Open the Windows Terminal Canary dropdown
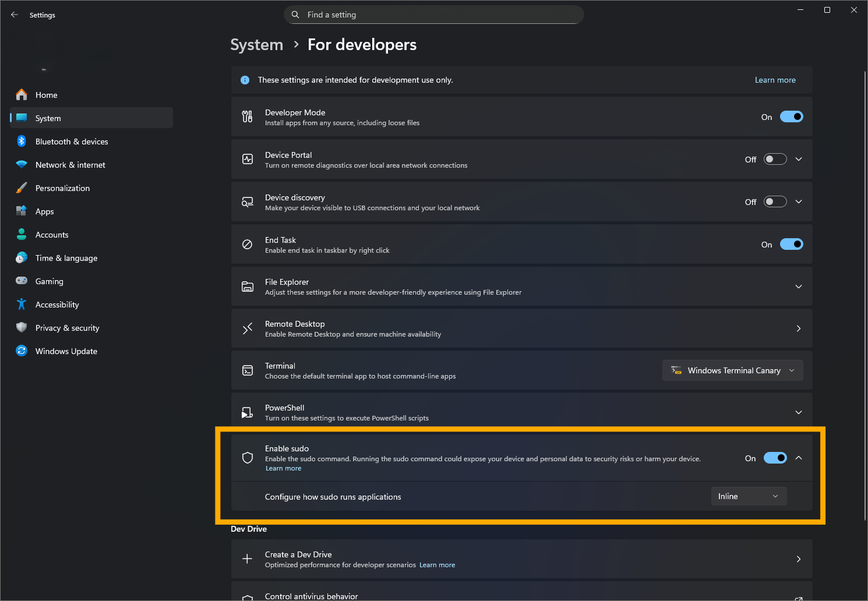868x601 pixels. [732, 370]
